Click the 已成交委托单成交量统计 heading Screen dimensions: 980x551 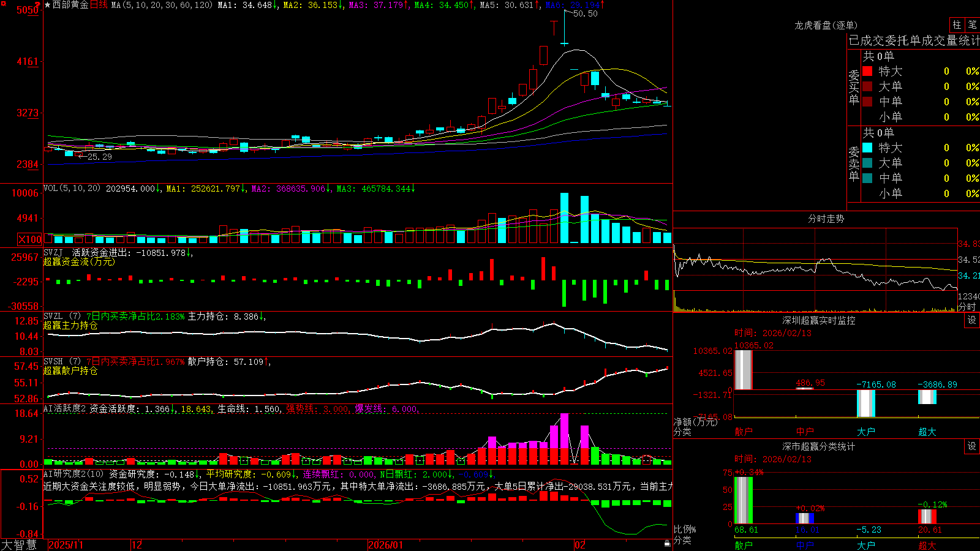click(x=914, y=40)
